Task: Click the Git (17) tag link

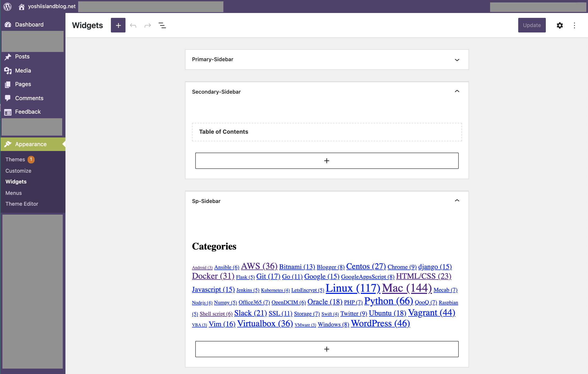Action: point(268,276)
